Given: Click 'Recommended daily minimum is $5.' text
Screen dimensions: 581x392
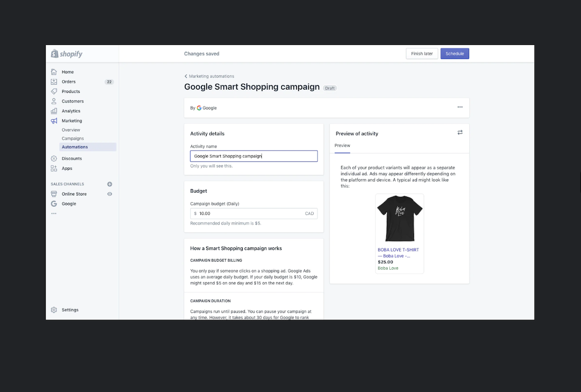Looking at the screenshot, I should [226, 224].
